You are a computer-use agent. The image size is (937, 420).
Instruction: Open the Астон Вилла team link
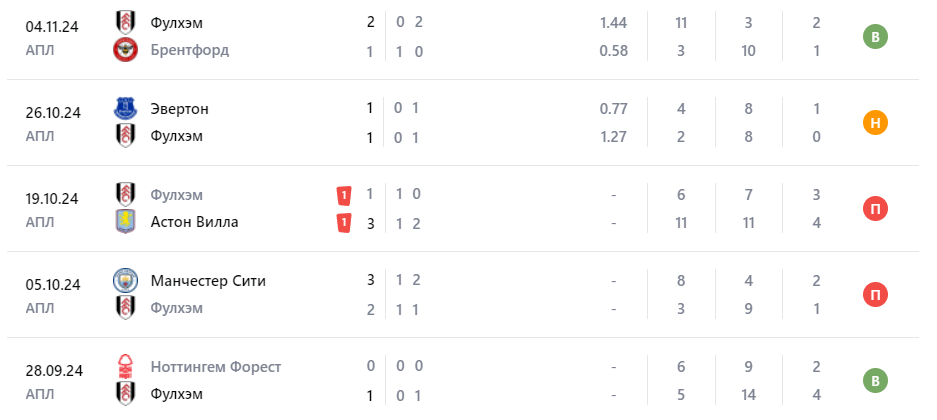193,222
